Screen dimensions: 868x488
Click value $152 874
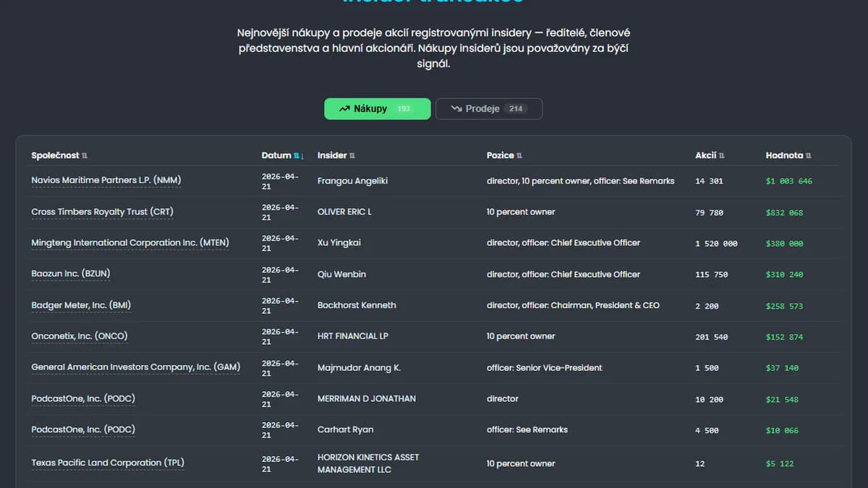point(784,337)
